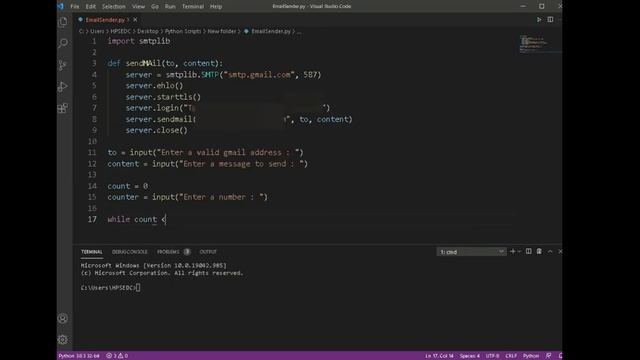Open the Go menu
The height and width of the screenshot is (360, 640).
click(155, 6)
